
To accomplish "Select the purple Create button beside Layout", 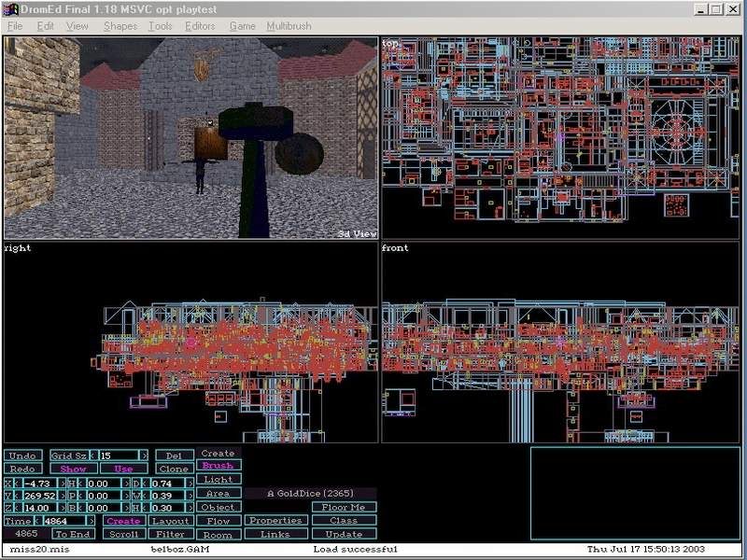I will click(124, 521).
